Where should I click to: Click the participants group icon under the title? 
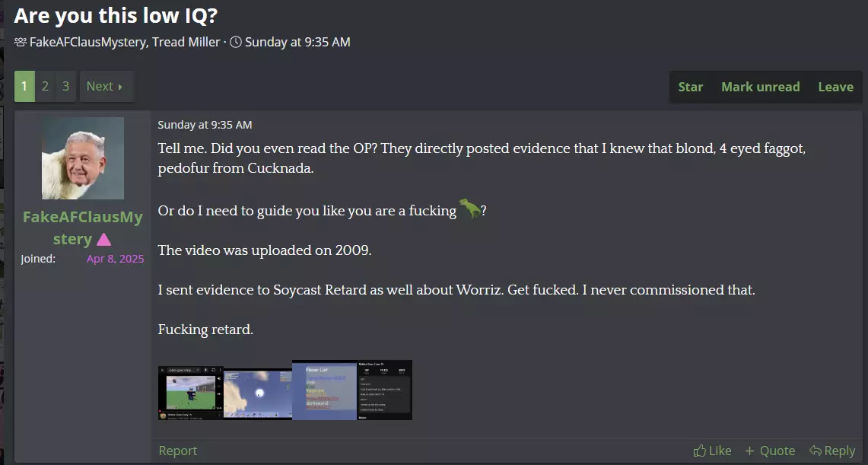[21, 42]
